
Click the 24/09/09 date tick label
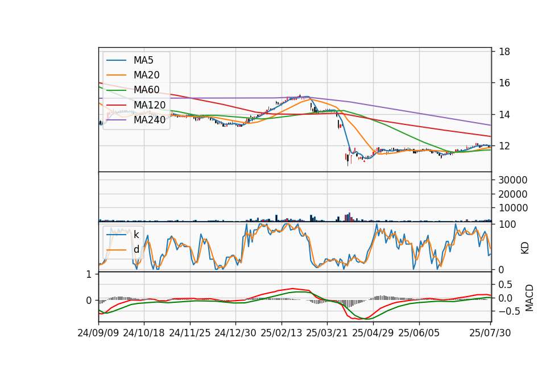tap(98, 333)
